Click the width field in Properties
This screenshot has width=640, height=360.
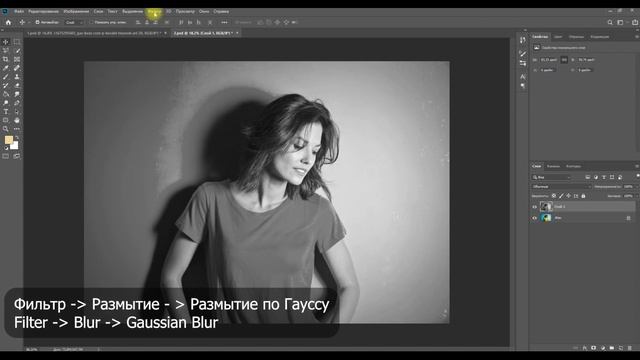(549, 60)
